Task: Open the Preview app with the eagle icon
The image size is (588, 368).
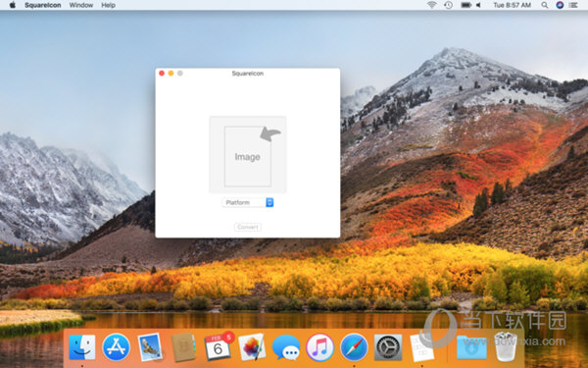Action: click(x=150, y=347)
